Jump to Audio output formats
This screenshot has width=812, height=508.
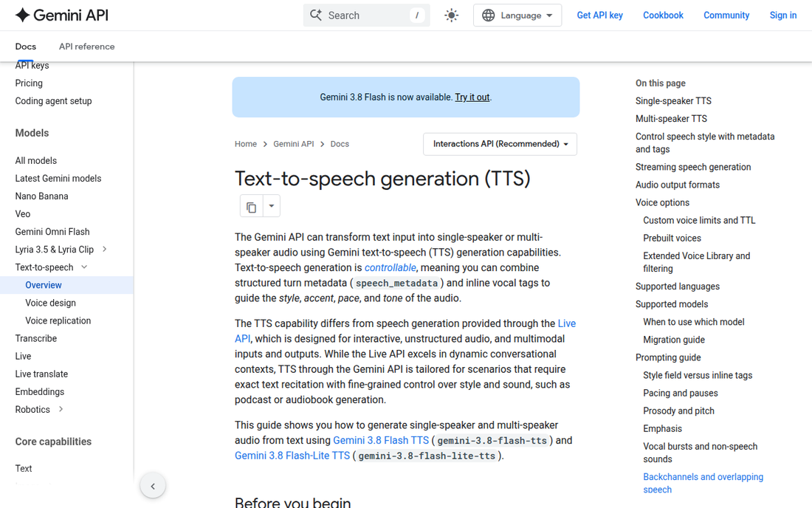(678, 185)
